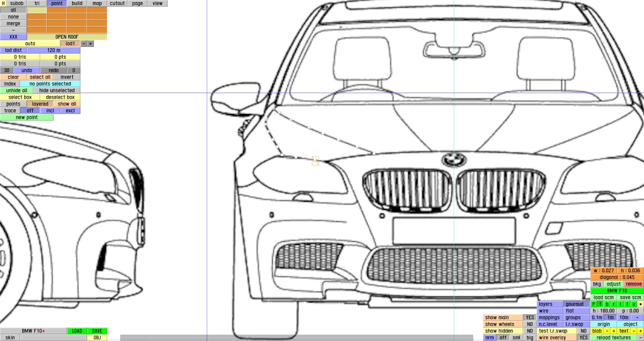
Task: Toggle 'test l.r.swap' NO value
Action: 584,331
